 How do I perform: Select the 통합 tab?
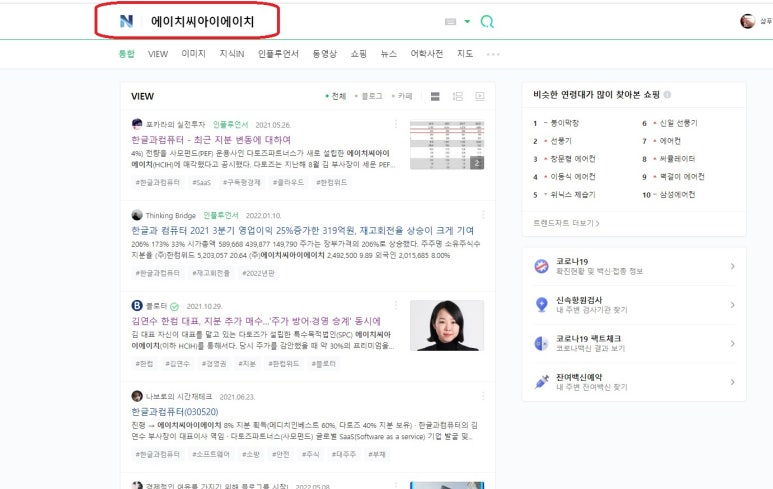126,54
